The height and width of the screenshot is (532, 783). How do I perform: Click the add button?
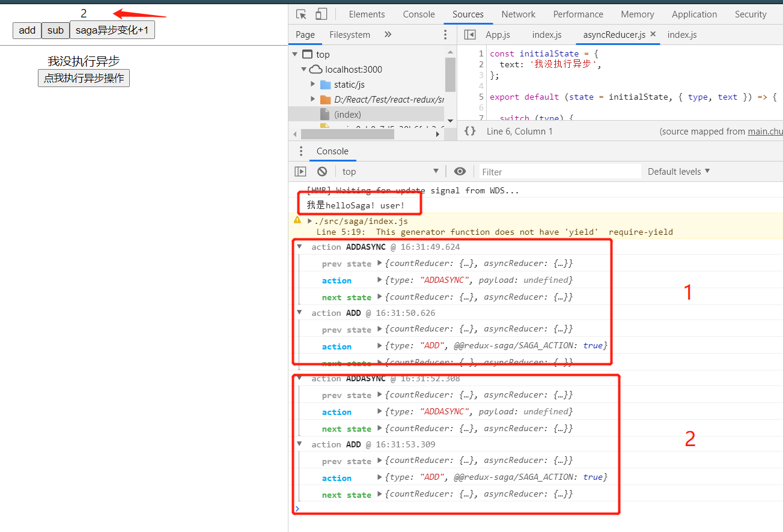click(27, 30)
